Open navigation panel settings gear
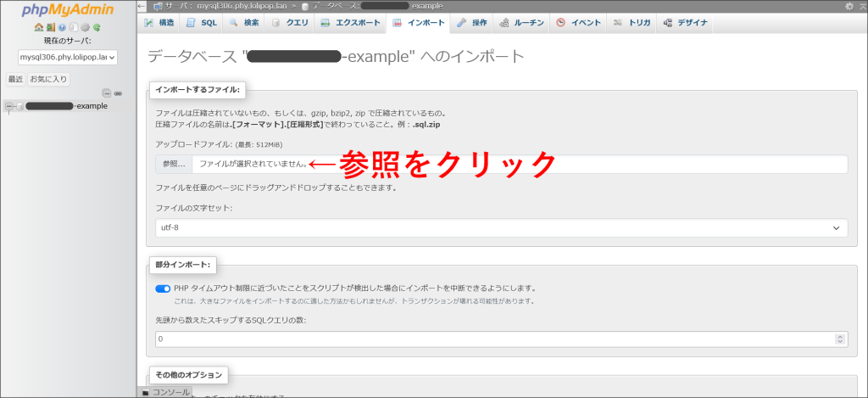 point(85,27)
